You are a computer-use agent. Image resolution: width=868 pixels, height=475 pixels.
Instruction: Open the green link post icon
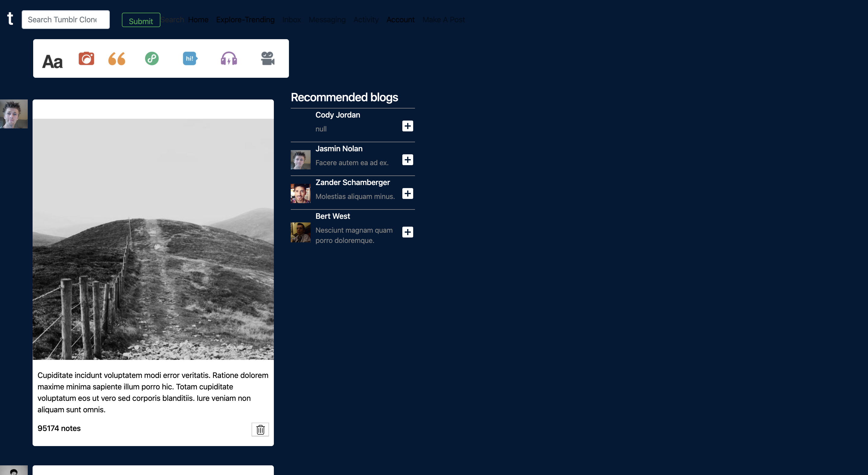(152, 58)
